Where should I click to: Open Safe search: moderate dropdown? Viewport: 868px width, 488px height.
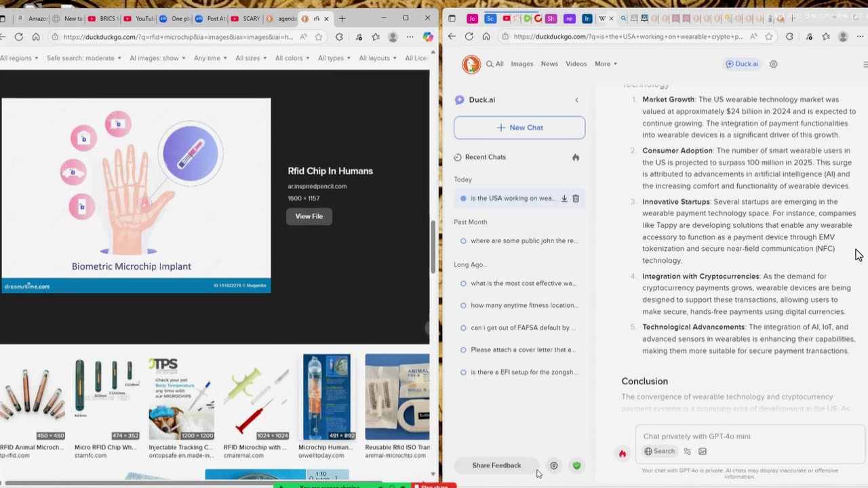pyautogui.click(x=83, y=58)
